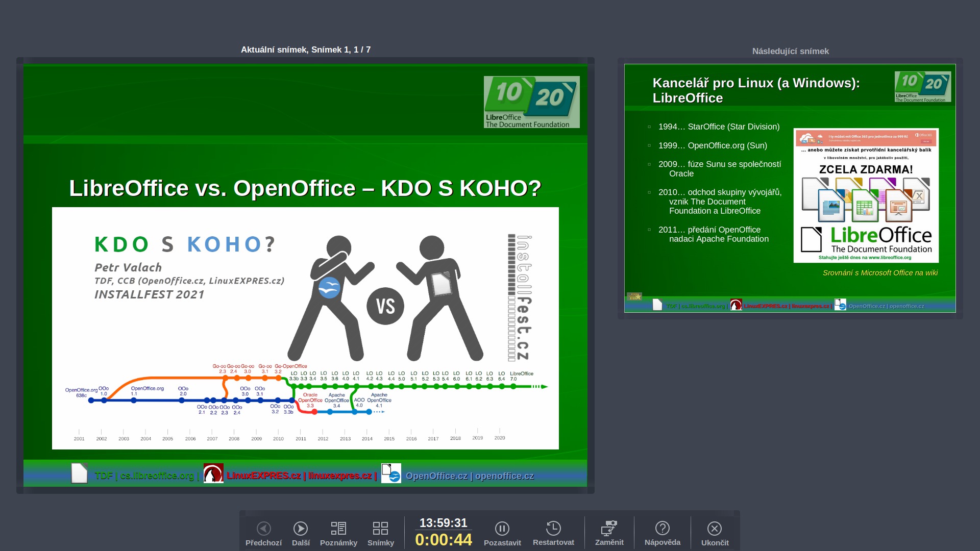This screenshot has height=551, width=980.
Task: Advance with the Další next-slide icon
Action: tap(301, 528)
